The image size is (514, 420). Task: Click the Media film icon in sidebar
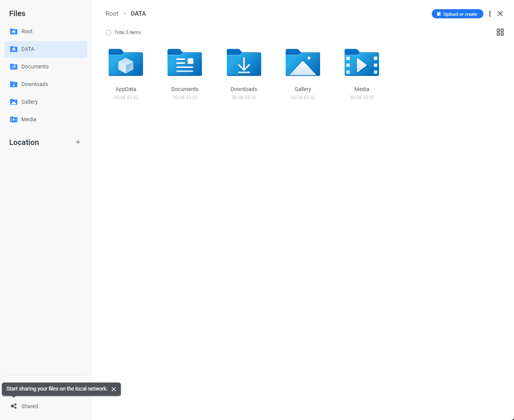coord(14,119)
